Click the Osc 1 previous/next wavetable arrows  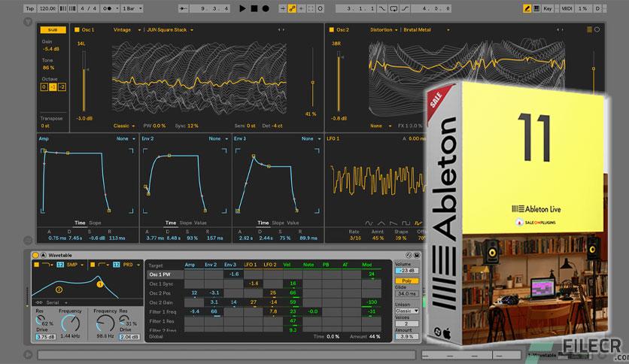[281, 29]
